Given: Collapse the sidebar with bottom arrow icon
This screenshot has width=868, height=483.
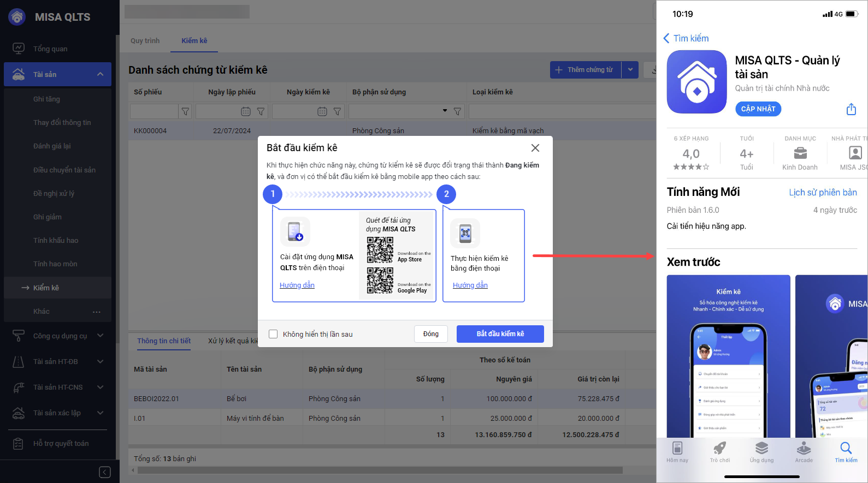Looking at the screenshot, I should click(x=105, y=472).
